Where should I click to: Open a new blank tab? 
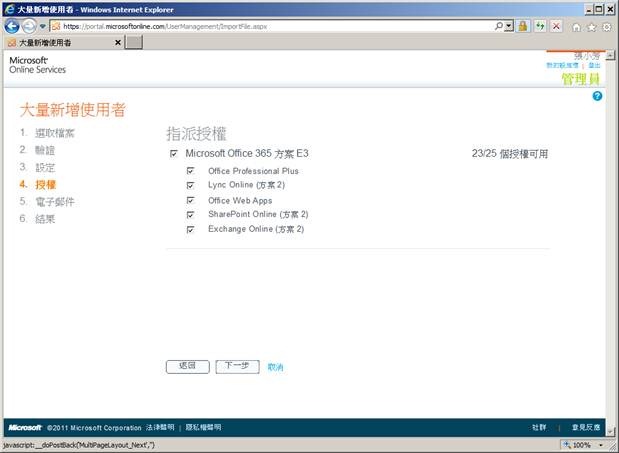click(x=133, y=42)
